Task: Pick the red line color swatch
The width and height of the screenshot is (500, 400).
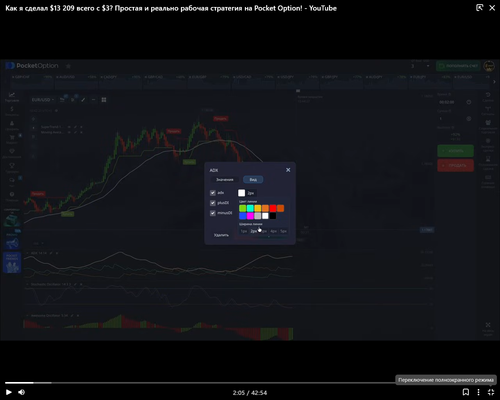Action: coord(273,208)
